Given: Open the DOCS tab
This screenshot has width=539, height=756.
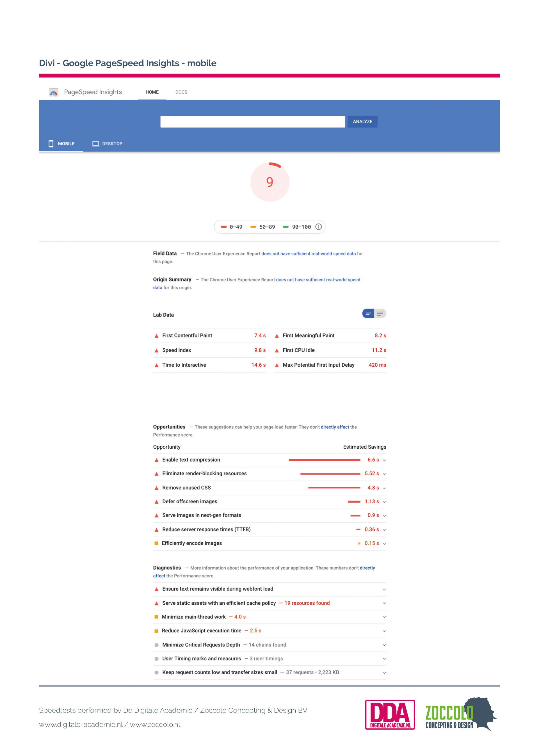Looking at the screenshot, I should point(181,92).
